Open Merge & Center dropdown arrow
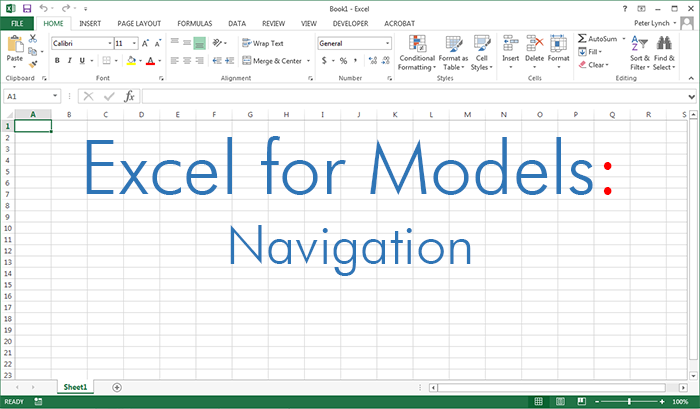The width and height of the screenshot is (700, 409). point(308,60)
